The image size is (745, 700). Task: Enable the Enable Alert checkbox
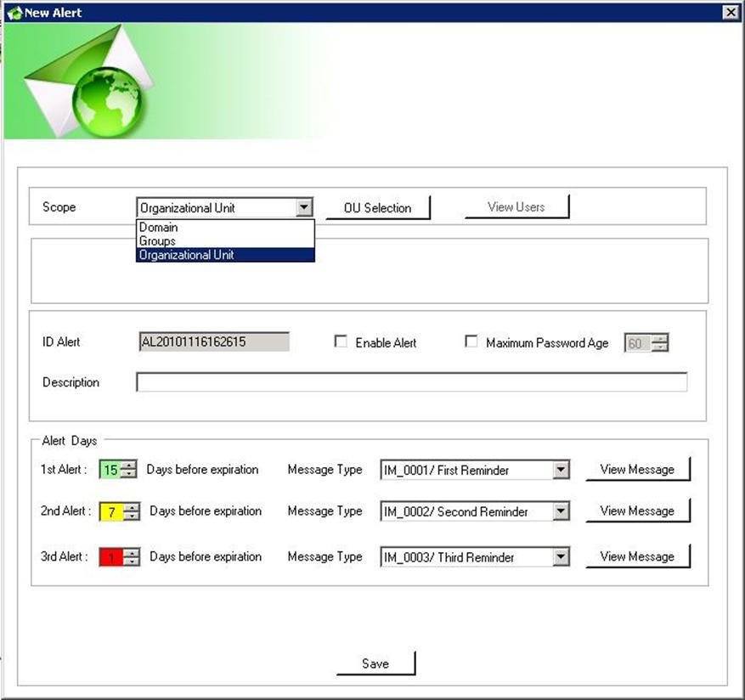click(341, 342)
